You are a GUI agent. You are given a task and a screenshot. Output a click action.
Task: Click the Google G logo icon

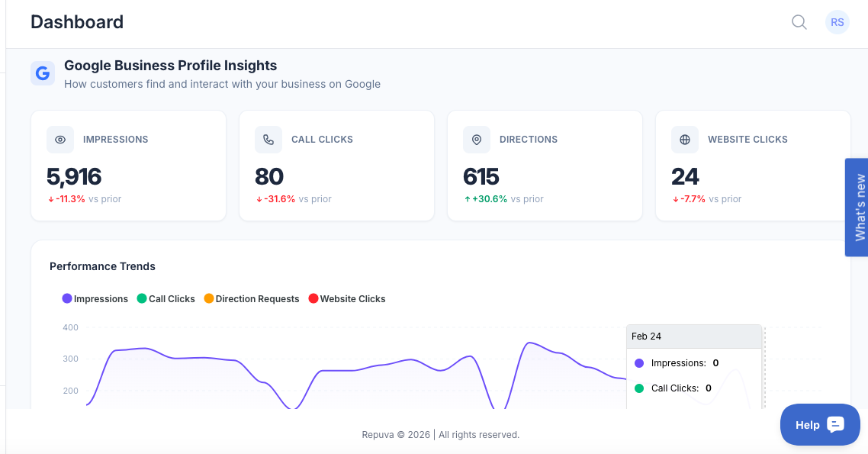tap(43, 73)
